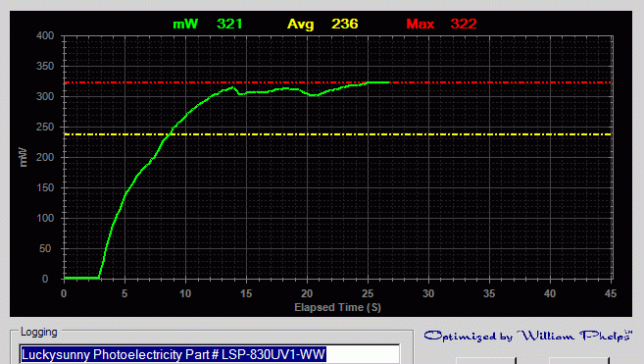Click the Logging group box label
Image resolution: width=644 pixels, height=364 pixels.
(x=38, y=332)
